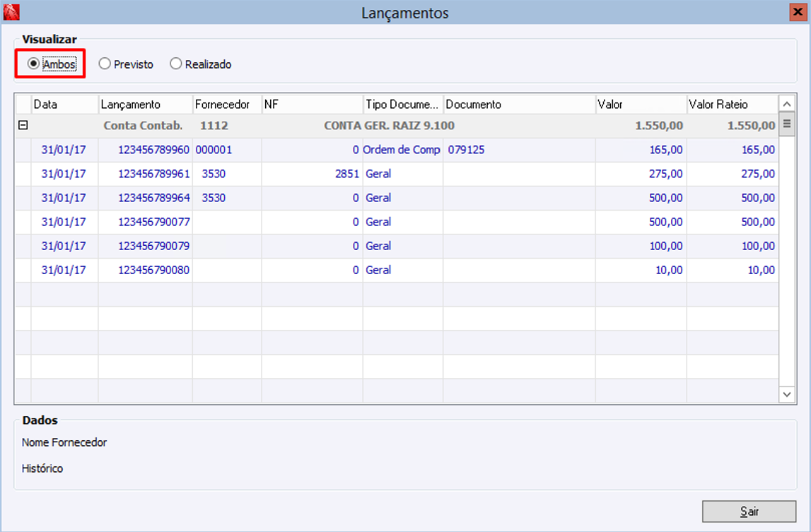
Task: Click the 100,00 Valor Rateio cell
Action: tap(733, 246)
